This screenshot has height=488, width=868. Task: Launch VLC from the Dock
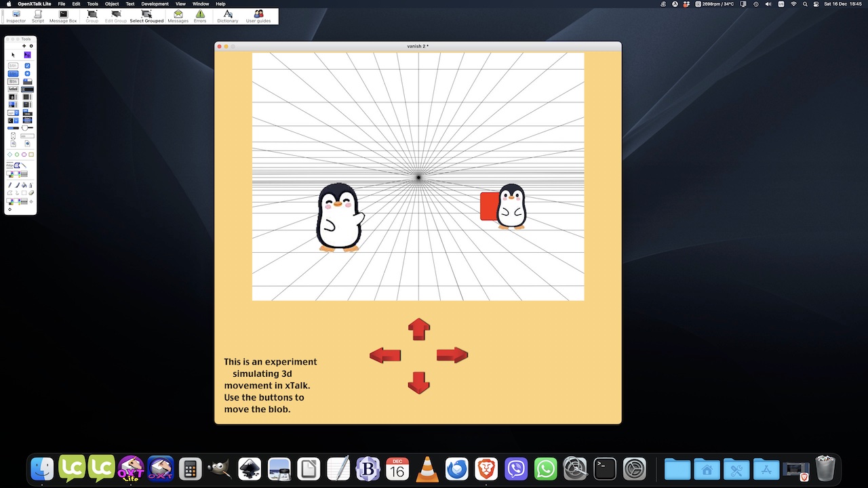coord(427,468)
